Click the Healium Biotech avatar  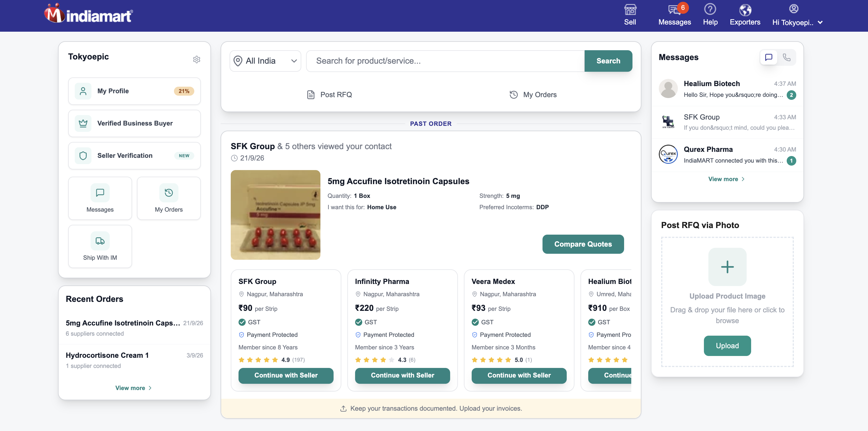[668, 89]
